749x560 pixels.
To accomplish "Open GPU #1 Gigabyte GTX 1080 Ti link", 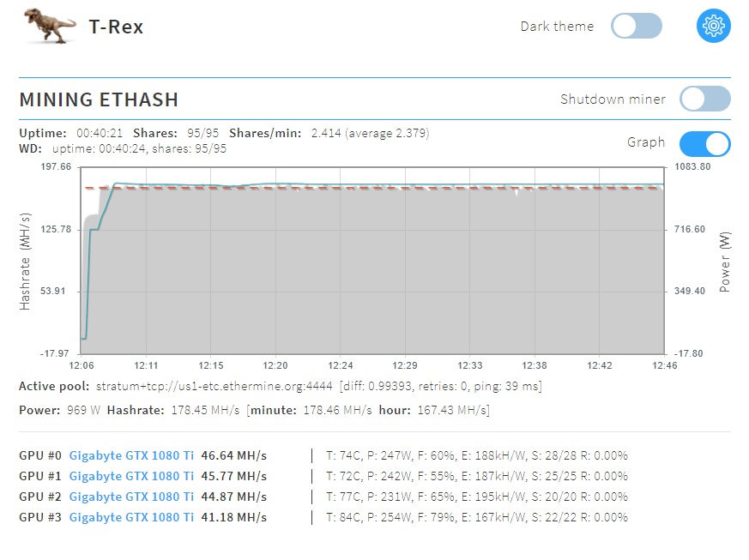I will click(131, 476).
